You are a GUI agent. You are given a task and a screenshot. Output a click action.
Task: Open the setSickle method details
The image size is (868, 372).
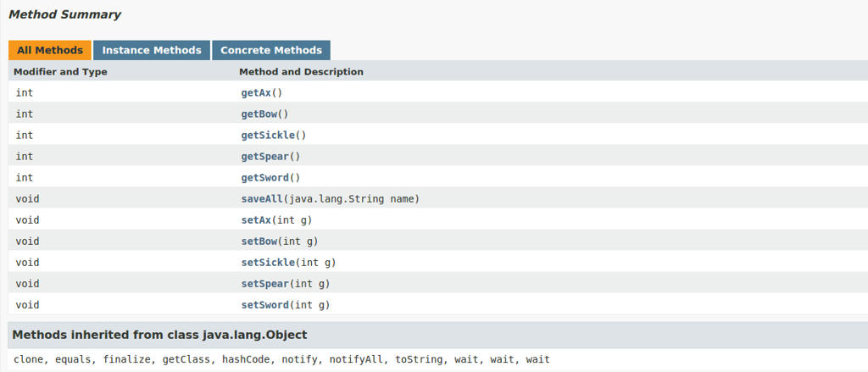[268, 263]
